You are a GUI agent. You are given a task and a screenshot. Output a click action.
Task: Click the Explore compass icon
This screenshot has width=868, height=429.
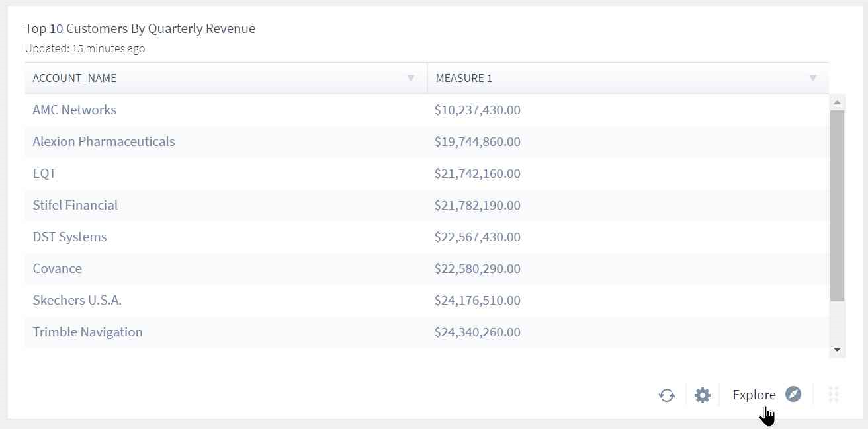[x=793, y=394]
